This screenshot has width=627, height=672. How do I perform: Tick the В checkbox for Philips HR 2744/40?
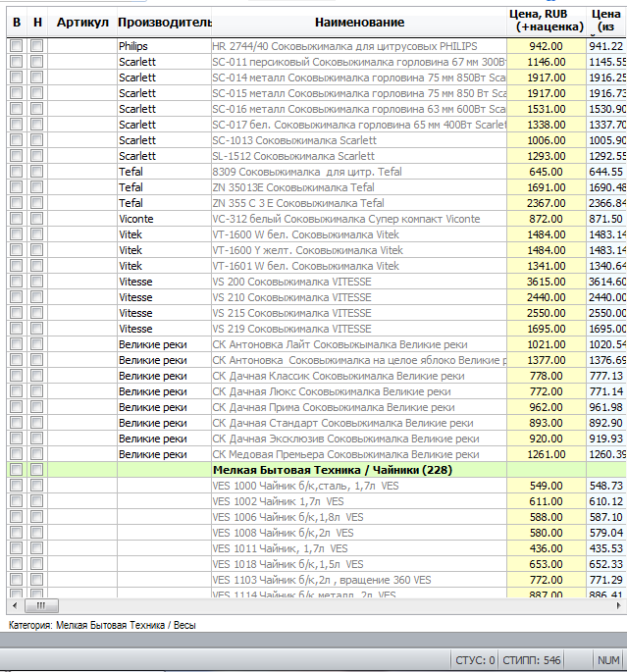[x=17, y=46]
